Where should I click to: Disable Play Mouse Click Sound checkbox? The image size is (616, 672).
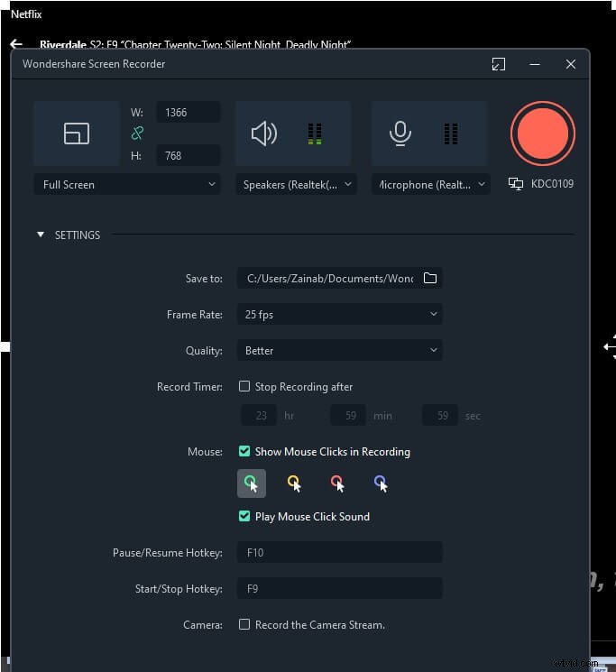point(244,516)
